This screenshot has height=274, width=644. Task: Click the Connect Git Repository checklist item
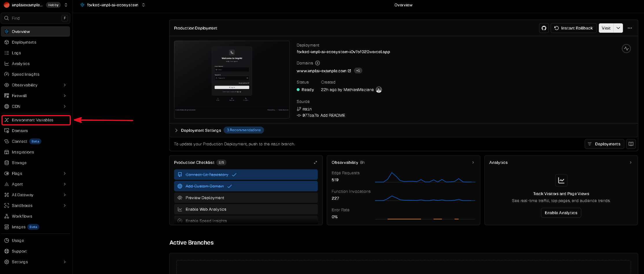pyautogui.click(x=246, y=175)
